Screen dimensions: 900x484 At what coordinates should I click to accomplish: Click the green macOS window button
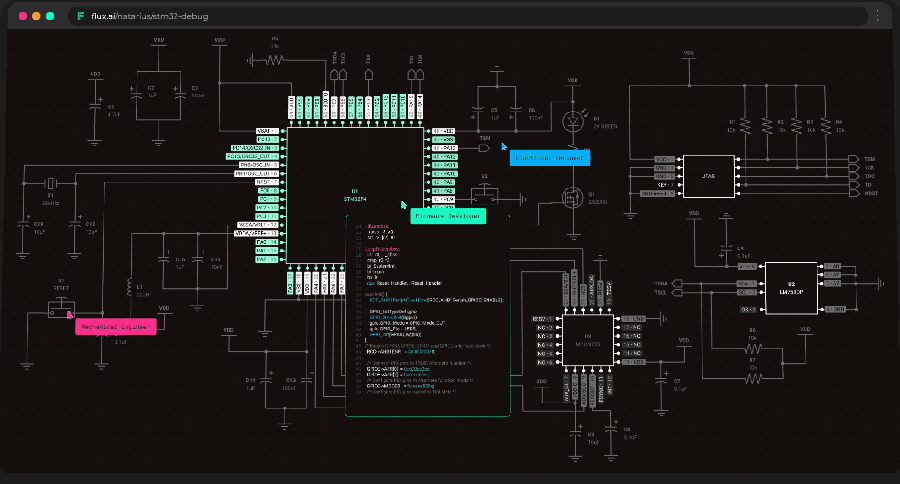pyautogui.click(x=50, y=16)
